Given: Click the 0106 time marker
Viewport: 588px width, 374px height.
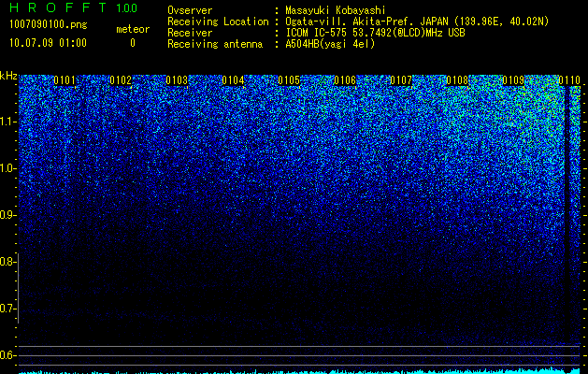Looking at the screenshot, I should click(345, 80).
